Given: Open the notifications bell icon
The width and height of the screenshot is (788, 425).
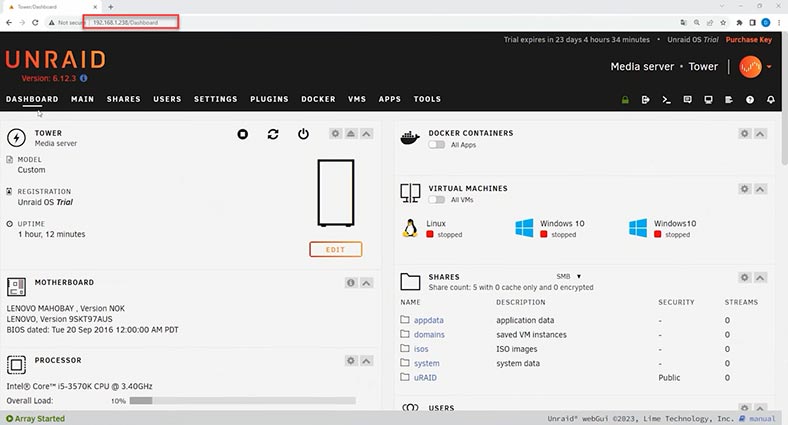Looking at the screenshot, I should click(770, 99).
